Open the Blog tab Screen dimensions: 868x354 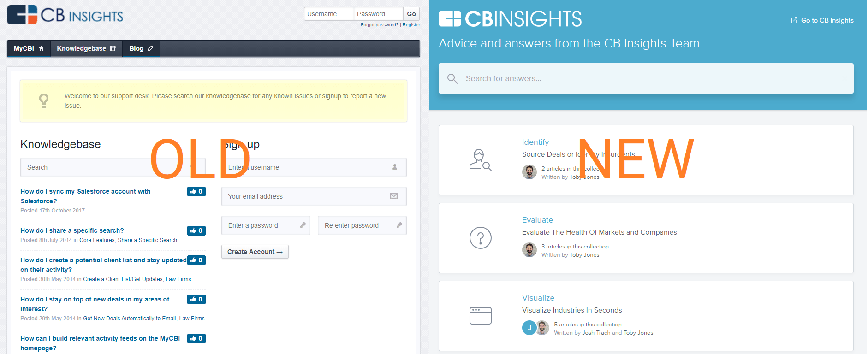(141, 48)
